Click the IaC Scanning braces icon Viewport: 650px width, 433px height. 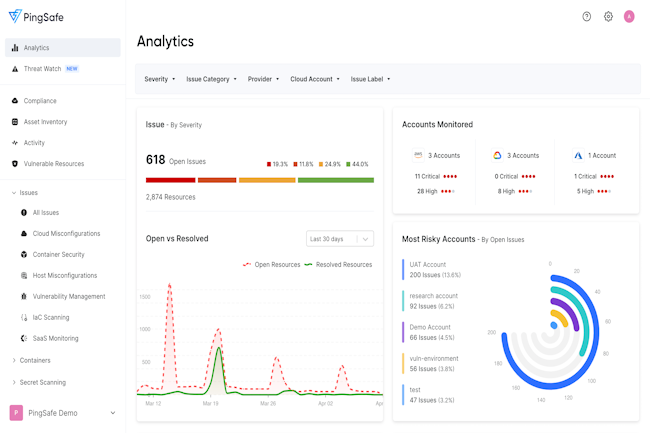(x=24, y=317)
